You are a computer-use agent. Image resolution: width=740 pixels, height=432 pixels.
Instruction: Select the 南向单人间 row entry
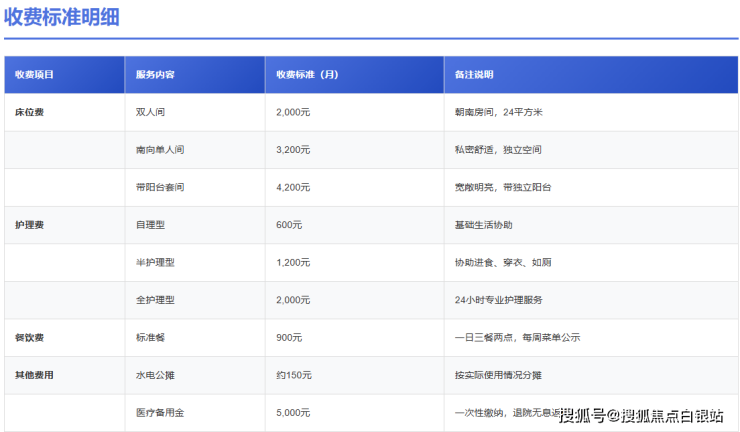(160, 150)
